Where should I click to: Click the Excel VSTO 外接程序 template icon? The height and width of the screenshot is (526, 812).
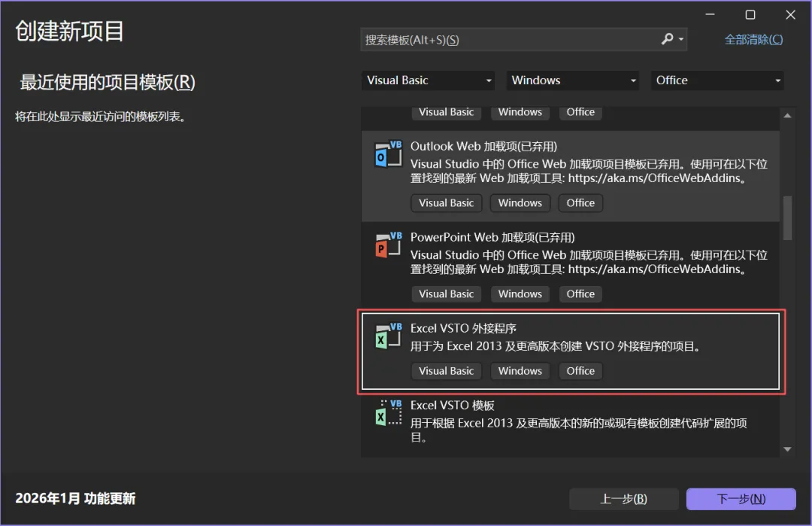click(389, 336)
